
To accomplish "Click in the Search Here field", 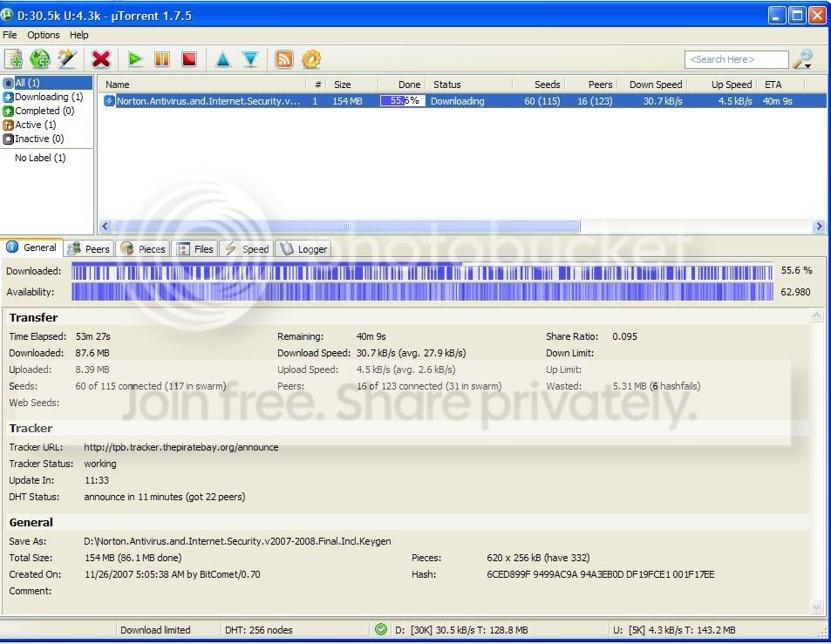I will (736, 59).
